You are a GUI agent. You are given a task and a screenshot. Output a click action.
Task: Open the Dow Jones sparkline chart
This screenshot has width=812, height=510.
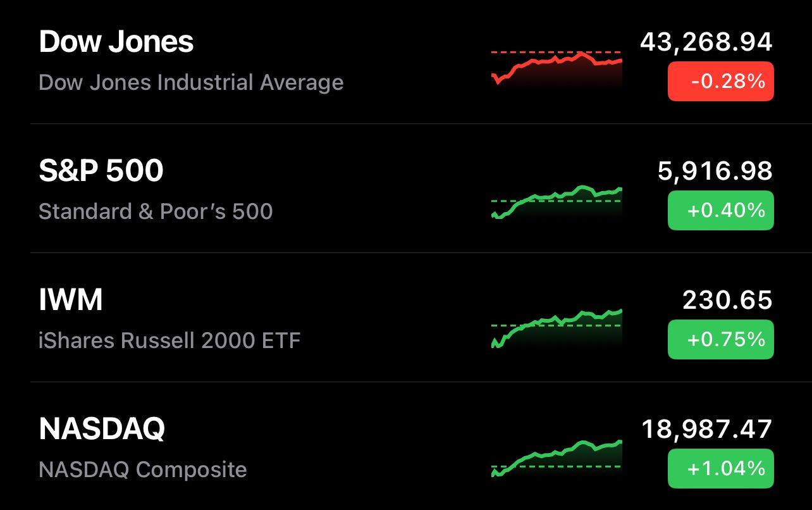click(x=557, y=68)
